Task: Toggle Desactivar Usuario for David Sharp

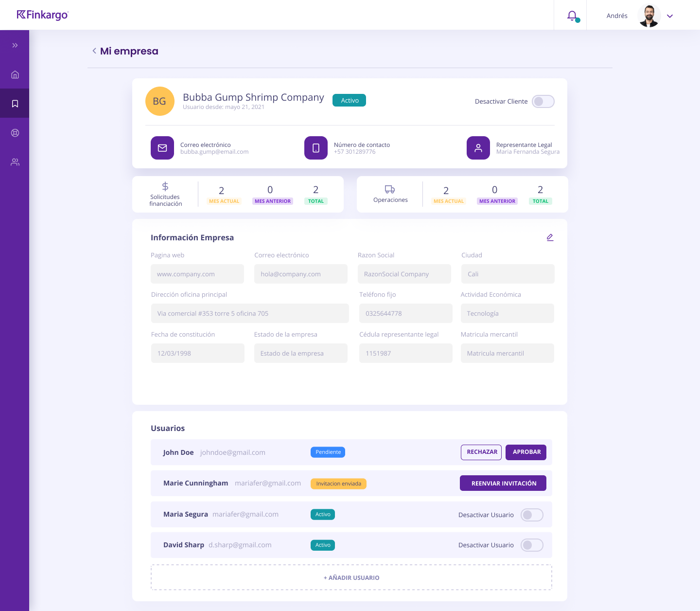Action: pos(532,545)
